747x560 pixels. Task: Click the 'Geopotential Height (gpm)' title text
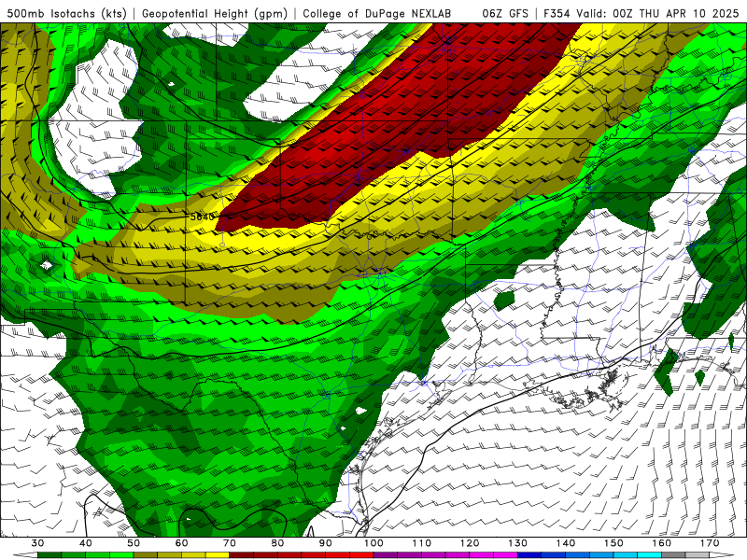(215, 14)
